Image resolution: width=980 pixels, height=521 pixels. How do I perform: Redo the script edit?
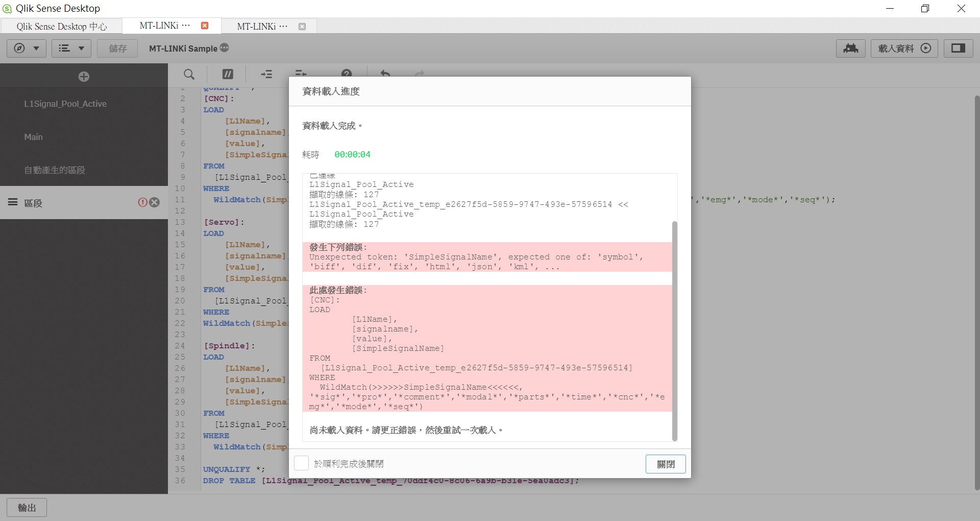(x=420, y=74)
